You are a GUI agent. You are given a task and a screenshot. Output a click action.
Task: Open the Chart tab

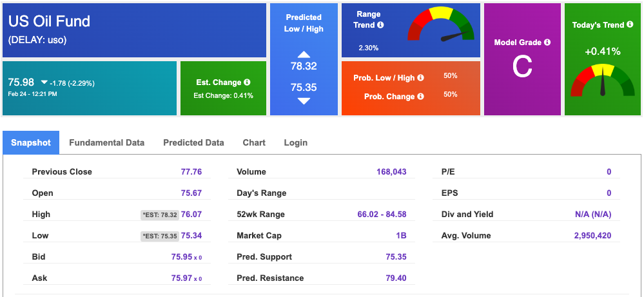click(x=254, y=143)
